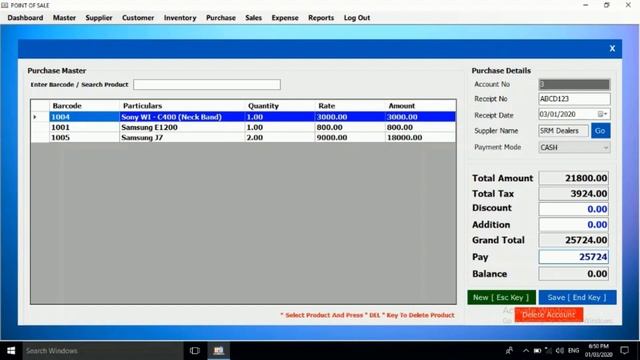
Task: Click the volume tray icon
Action: point(560,351)
